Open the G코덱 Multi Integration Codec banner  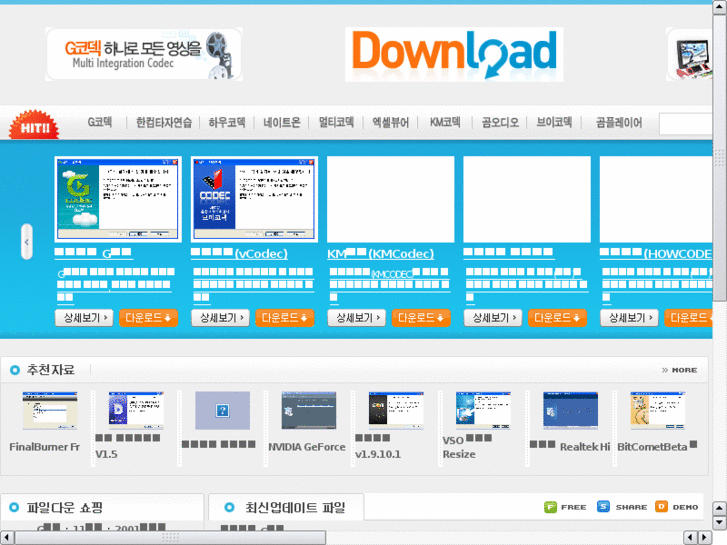coord(144,54)
